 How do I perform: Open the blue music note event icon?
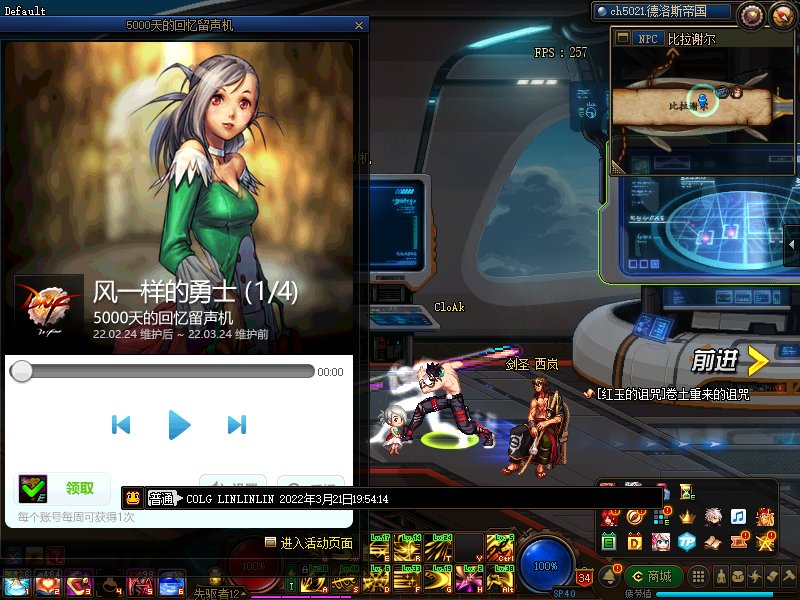click(738, 516)
